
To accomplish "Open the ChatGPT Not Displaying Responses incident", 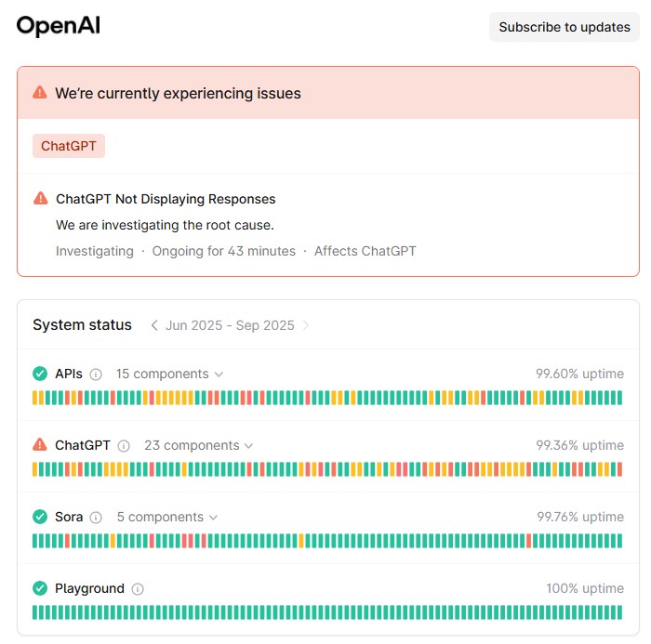I will [x=166, y=199].
